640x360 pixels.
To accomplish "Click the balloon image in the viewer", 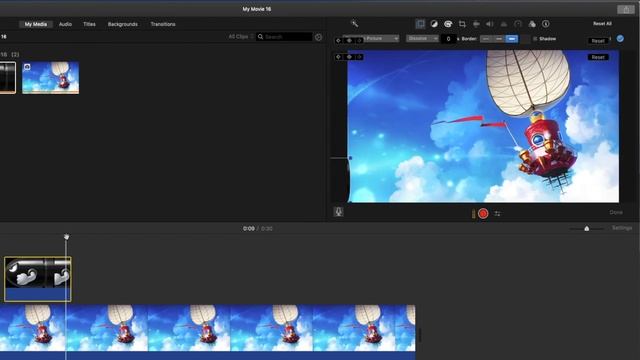I will point(483,126).
